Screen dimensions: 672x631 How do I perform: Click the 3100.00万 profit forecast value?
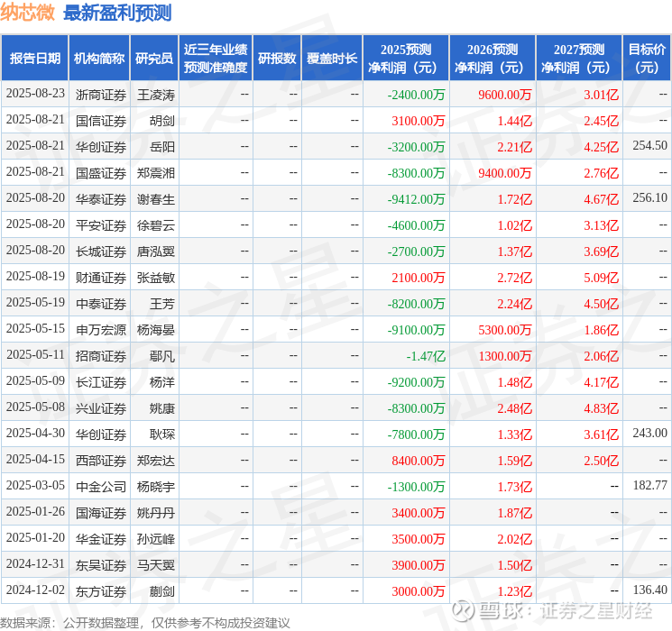tap(418, 121)
